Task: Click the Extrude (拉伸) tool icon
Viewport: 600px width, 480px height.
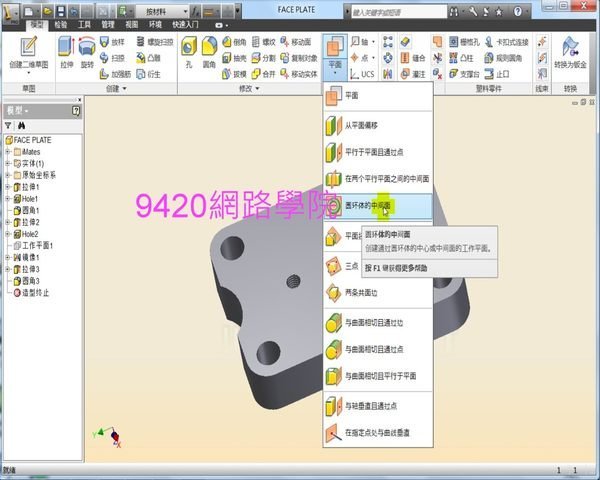Action: pos(66,47)
